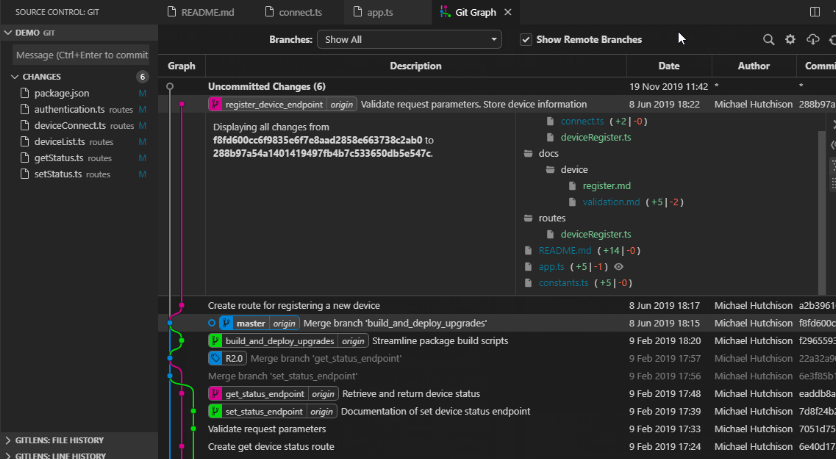The image size is (836, 459).
Task: Open the Branches Show All dropdown
Action: point(409,40)
